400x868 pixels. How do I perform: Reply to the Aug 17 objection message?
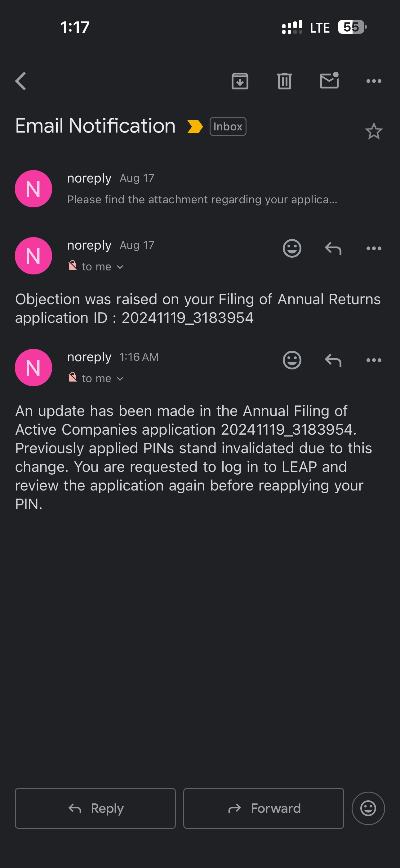[x=333, y=248]
